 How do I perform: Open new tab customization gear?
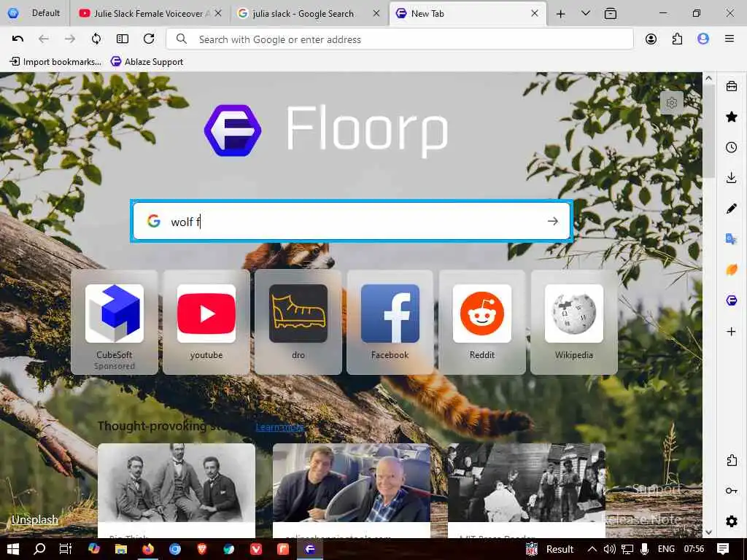click(672, 103)
